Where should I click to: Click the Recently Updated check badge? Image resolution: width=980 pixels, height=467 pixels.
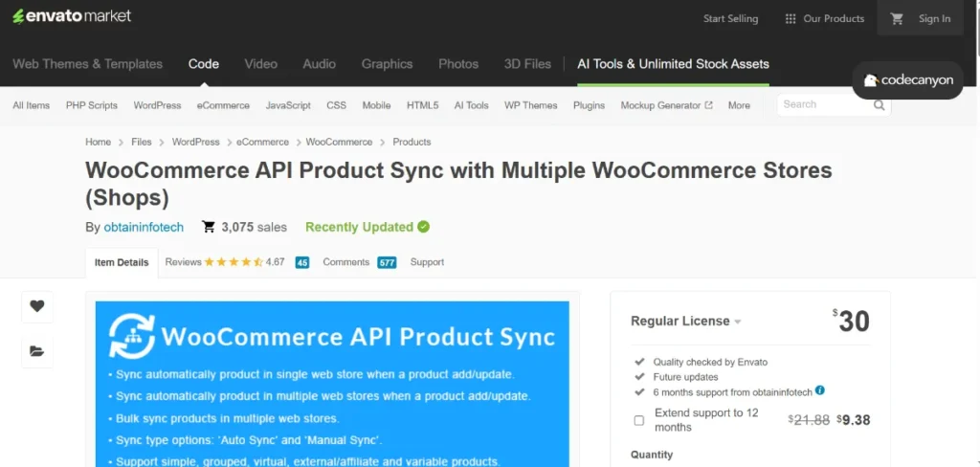click(x=424, y=227)
